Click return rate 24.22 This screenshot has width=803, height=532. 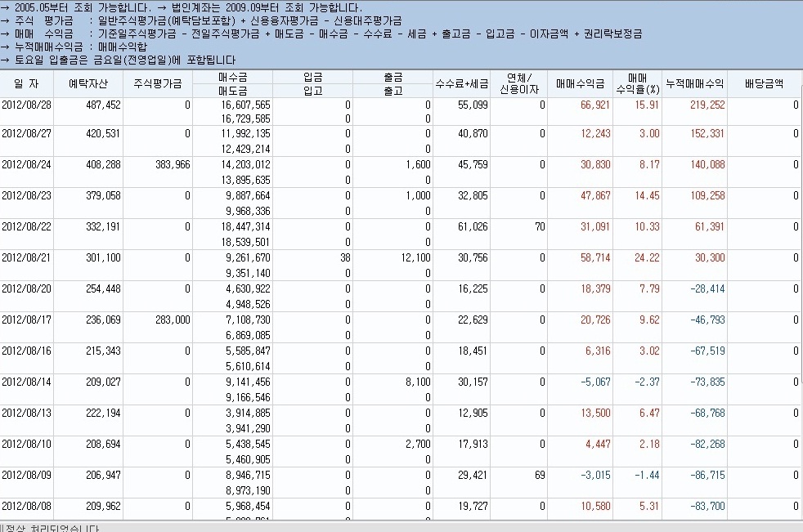648,257
